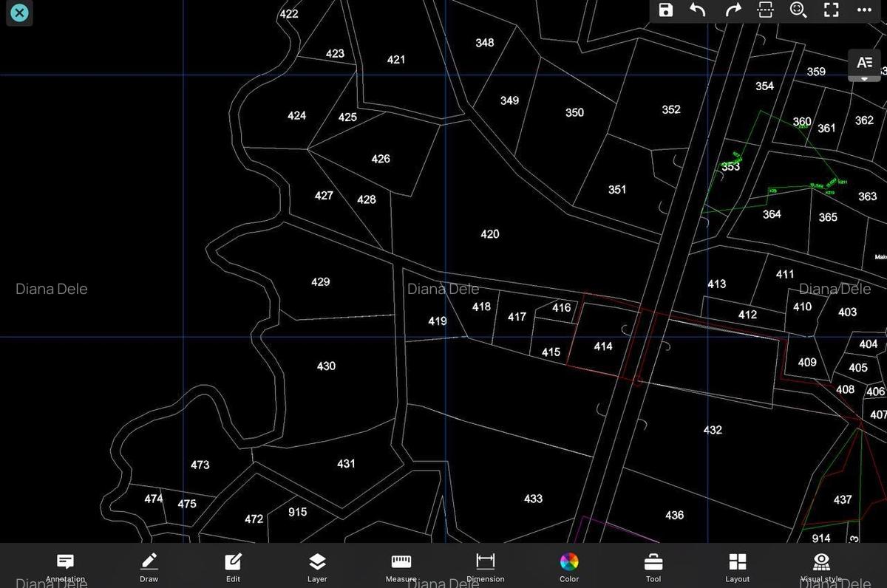Image resolution: width=887 pixels, height=588 pixels.
Task: Select parcel label 351
Action: click(617, 190)
